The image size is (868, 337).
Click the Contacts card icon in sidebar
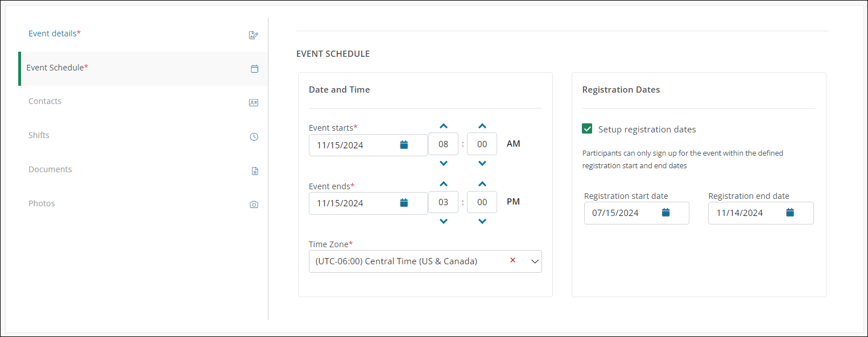[x=254, y=103]
